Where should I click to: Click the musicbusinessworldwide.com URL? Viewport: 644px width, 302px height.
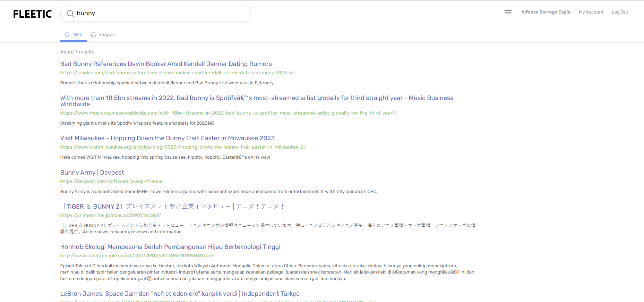(228, 113)
